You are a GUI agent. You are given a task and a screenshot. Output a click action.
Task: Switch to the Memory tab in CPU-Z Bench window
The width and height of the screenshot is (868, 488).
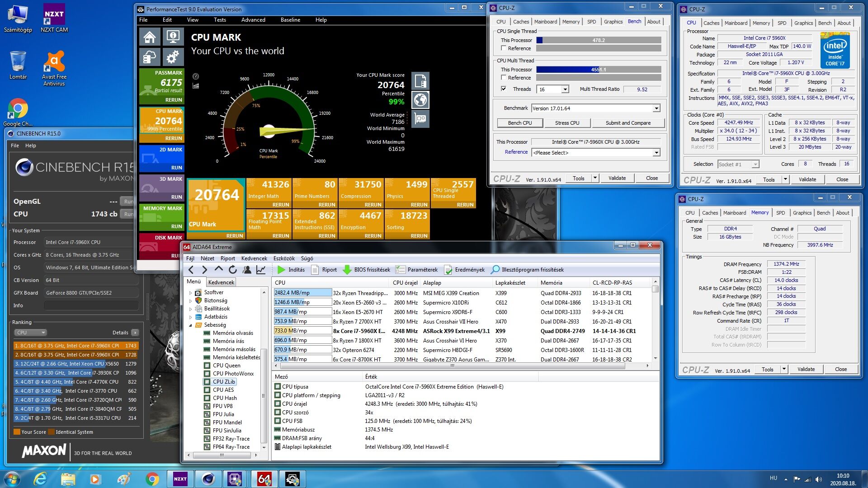571,22
